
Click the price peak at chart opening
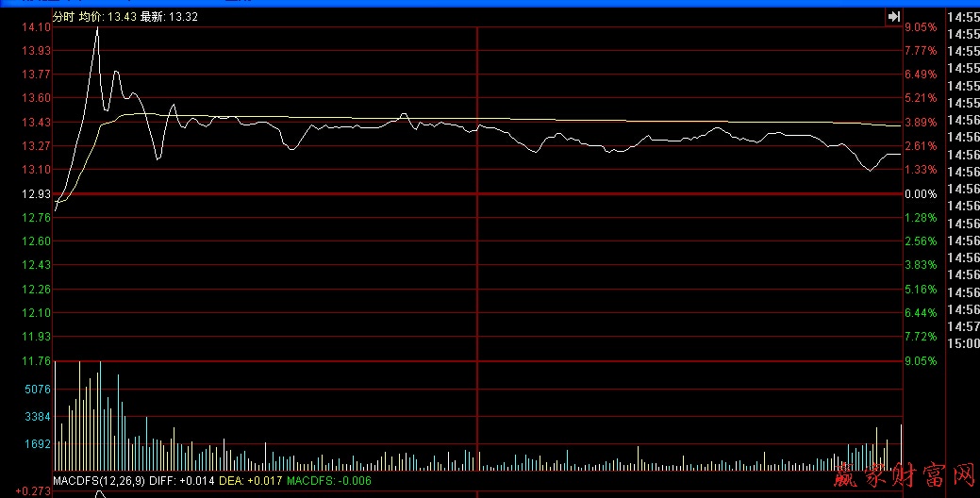coord(97,30)
